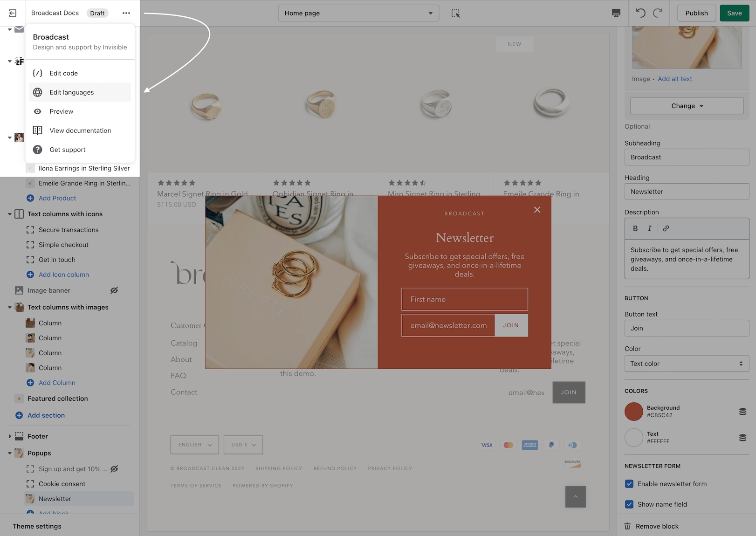Insert link in Description editor
756x536 pixels.
tap(666, 228)
